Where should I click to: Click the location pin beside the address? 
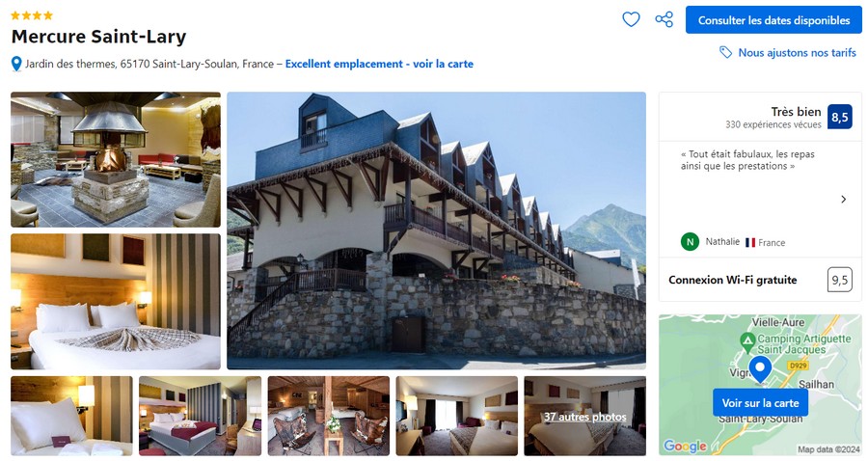pyautogui.click(x=16, y=65)
